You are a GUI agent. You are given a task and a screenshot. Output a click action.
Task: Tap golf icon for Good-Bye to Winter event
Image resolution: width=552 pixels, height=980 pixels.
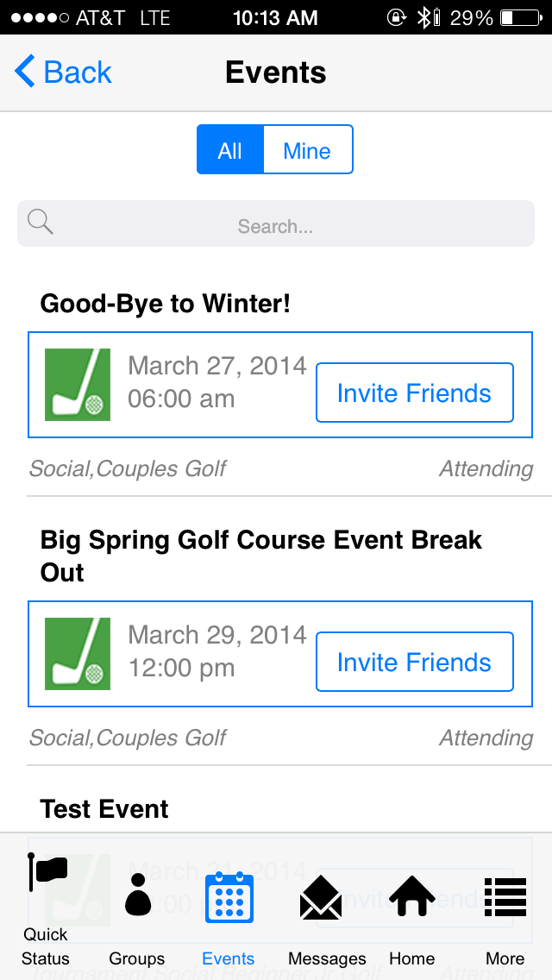(78, 385)
